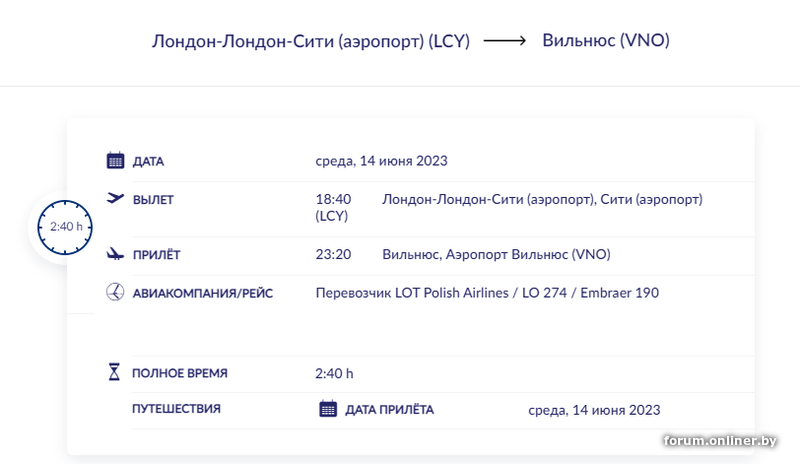This screenshot has height=464, width=800.
Task: Click the route arrow between LCY and VNO
Action: pos(505,42)
